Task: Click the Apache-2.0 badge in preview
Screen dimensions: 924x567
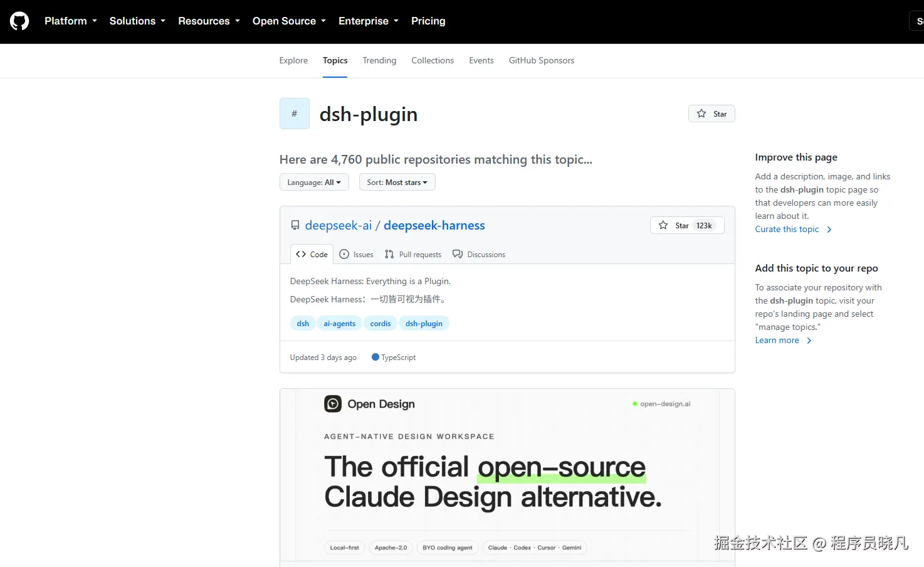Action: point(391,548)
